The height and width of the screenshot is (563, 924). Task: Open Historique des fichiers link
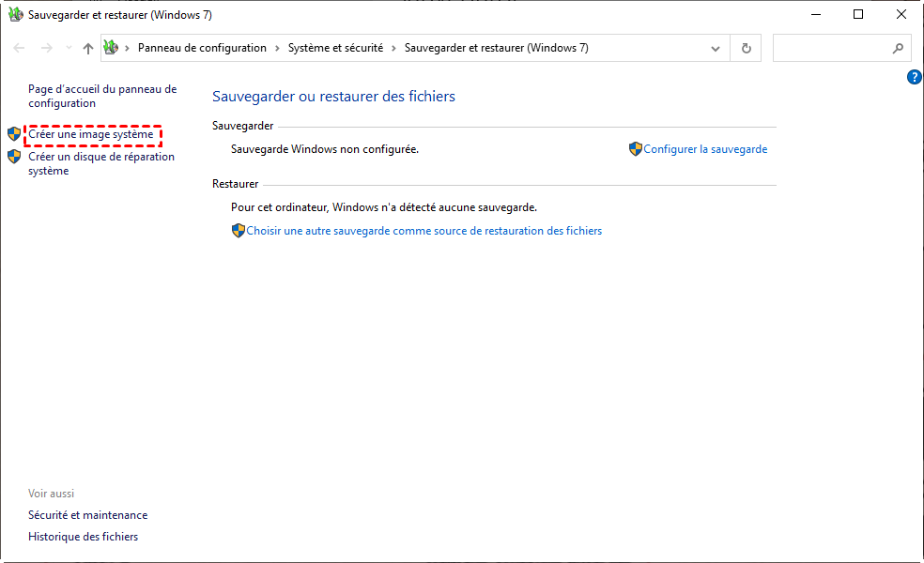83,537
